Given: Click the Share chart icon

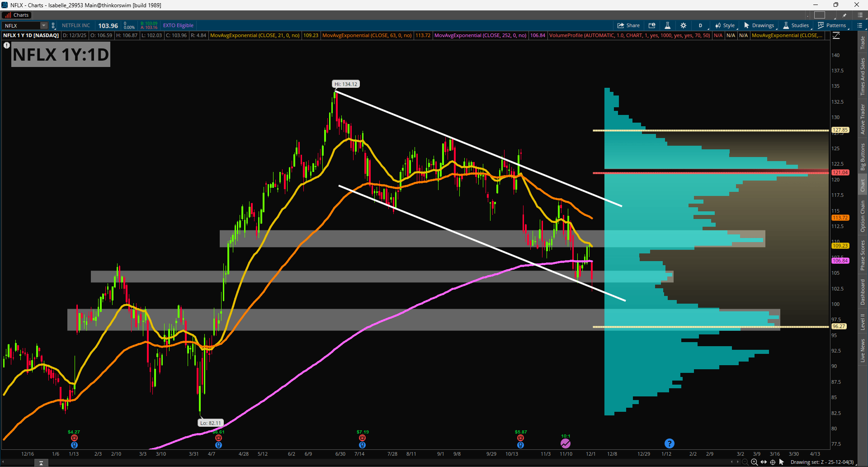Looking at the screenshot, I should click(x=628, y=25).
